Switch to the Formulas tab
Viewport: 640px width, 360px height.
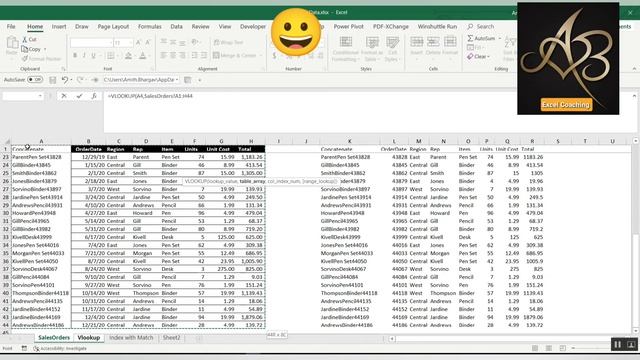149,27
